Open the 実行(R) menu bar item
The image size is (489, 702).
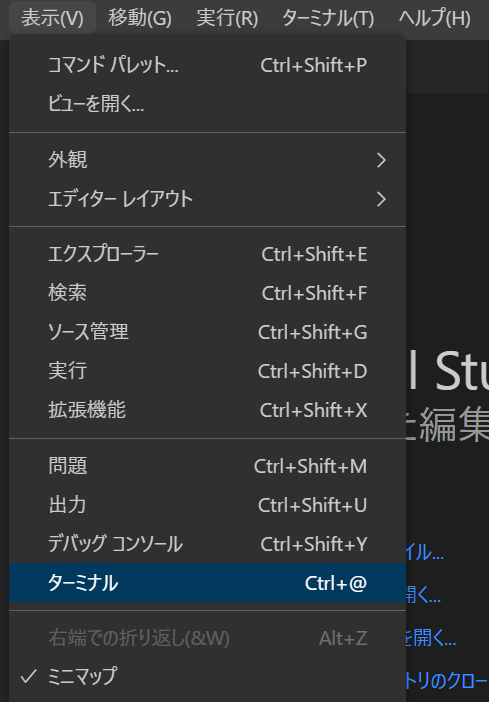227,18
